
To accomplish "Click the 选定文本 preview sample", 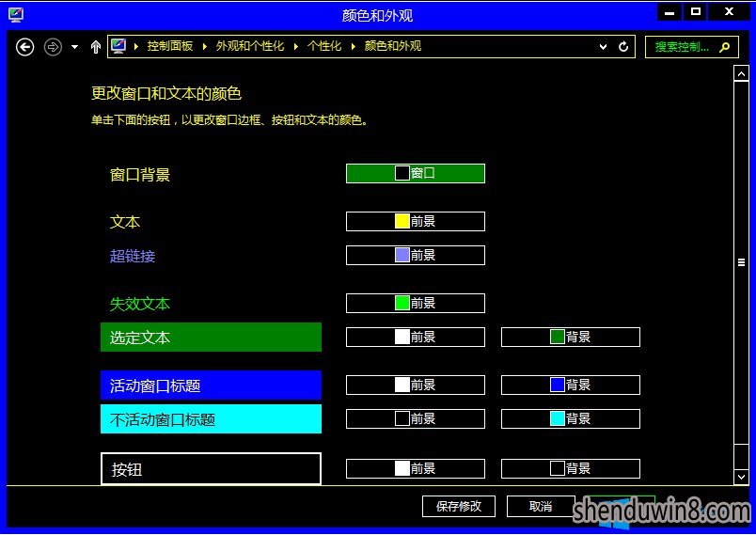I will pos(211,337).
